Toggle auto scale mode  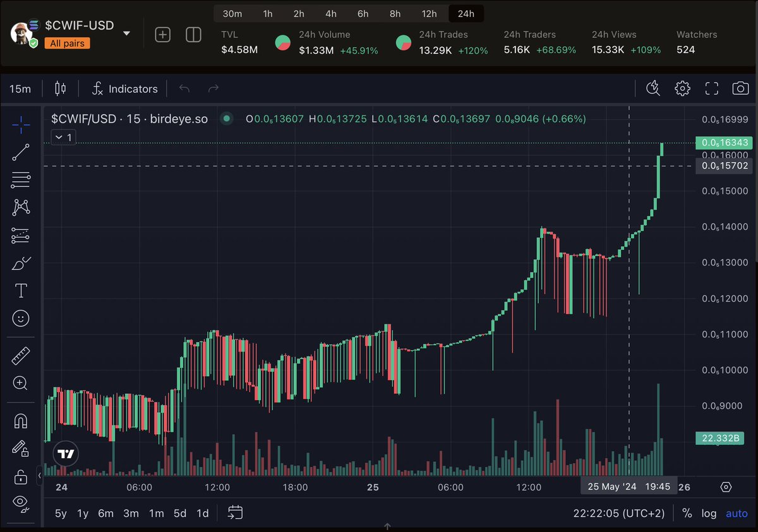pyautogui.click(x=737, y=513)
